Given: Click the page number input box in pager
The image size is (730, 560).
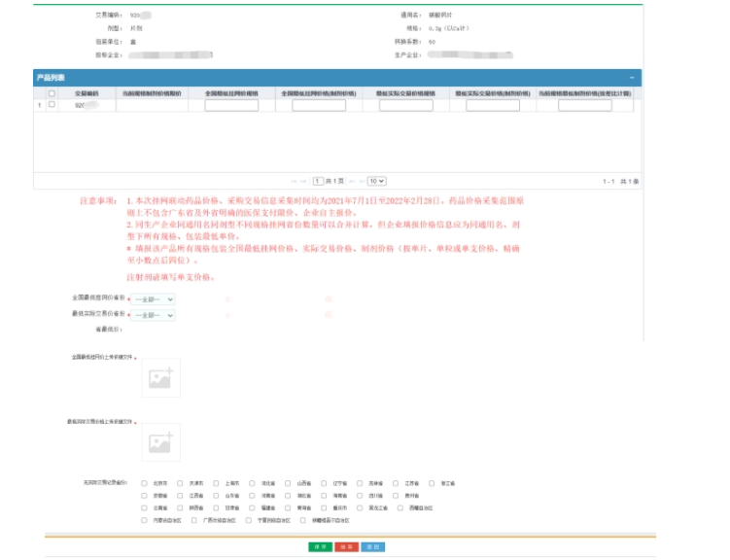Looking at the screenshot, I should (x=318, y=181).
